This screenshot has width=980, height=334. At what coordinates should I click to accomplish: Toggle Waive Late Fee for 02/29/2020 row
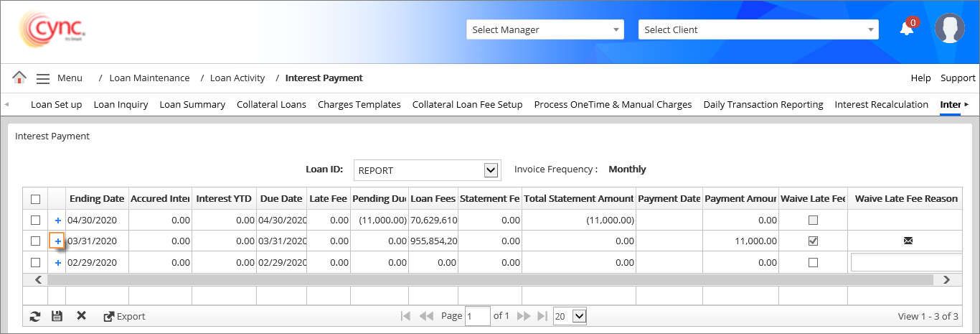813,263
